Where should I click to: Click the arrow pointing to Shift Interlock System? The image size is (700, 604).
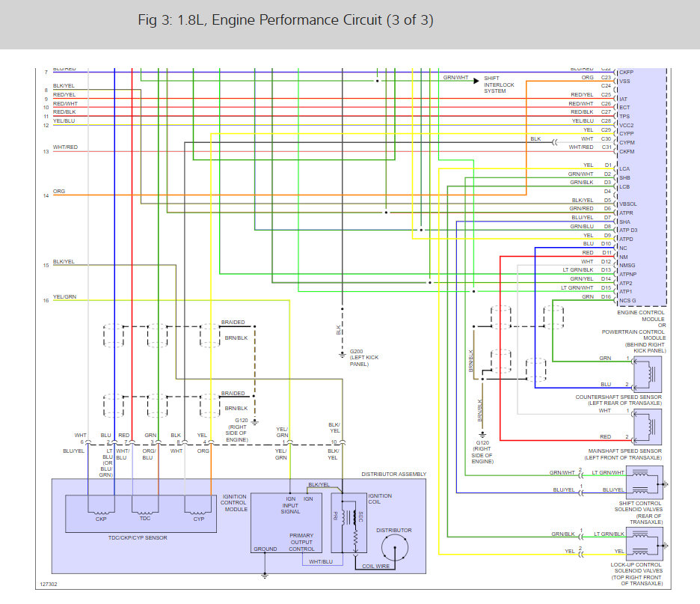pyautogui.click(x=476, y=81)
